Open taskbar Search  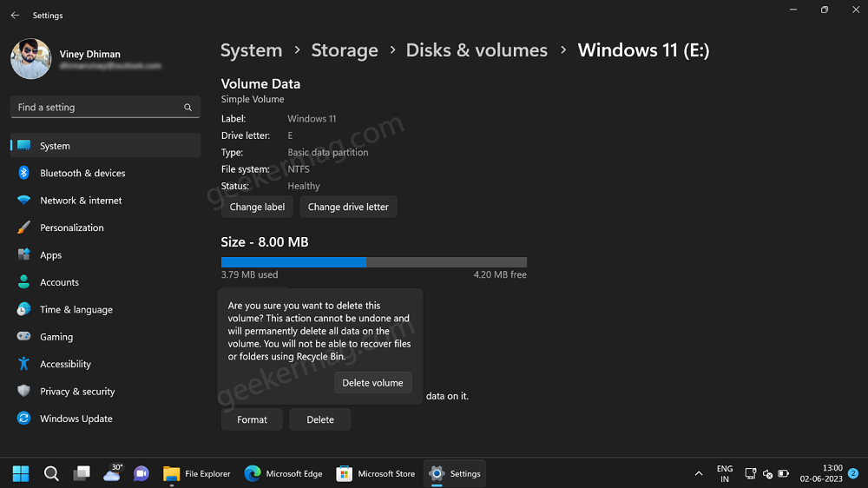point(51,473)
